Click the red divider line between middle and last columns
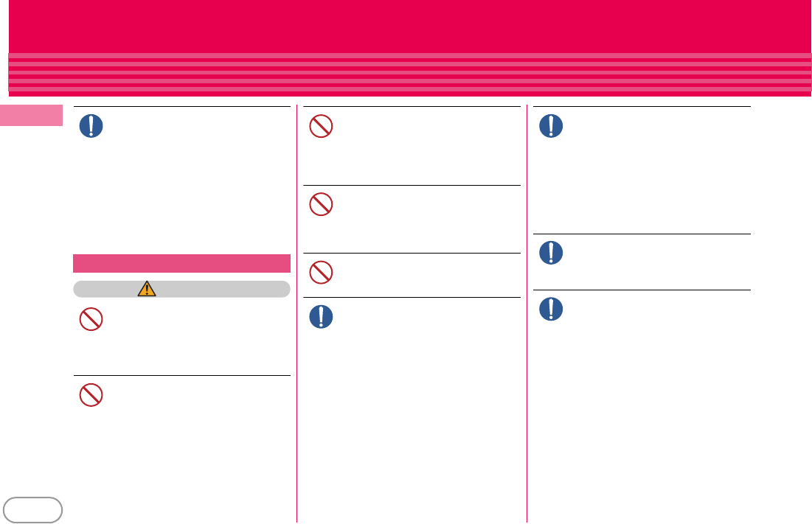The image size is (812, 524). pos(527,313)
